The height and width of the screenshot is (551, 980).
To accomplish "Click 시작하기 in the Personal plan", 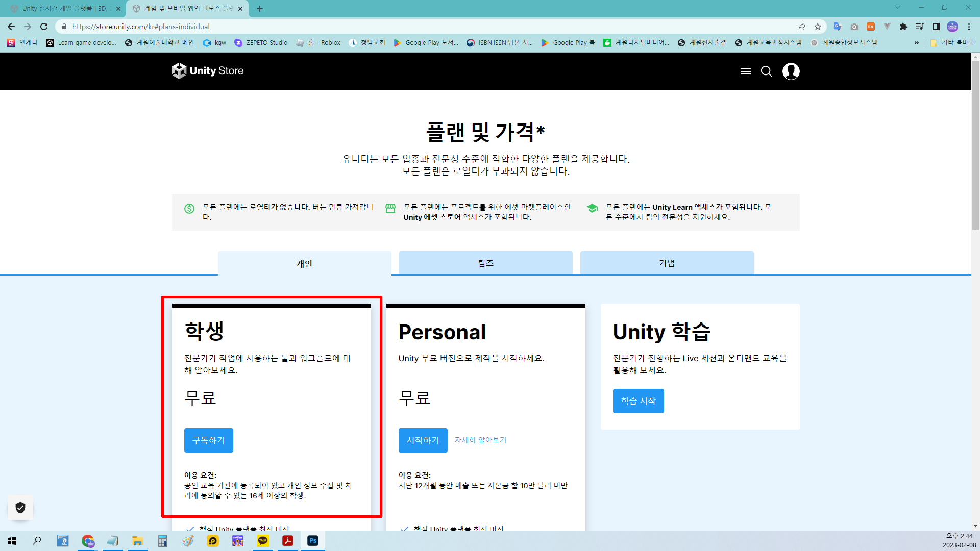I will [x=423, y=440].
